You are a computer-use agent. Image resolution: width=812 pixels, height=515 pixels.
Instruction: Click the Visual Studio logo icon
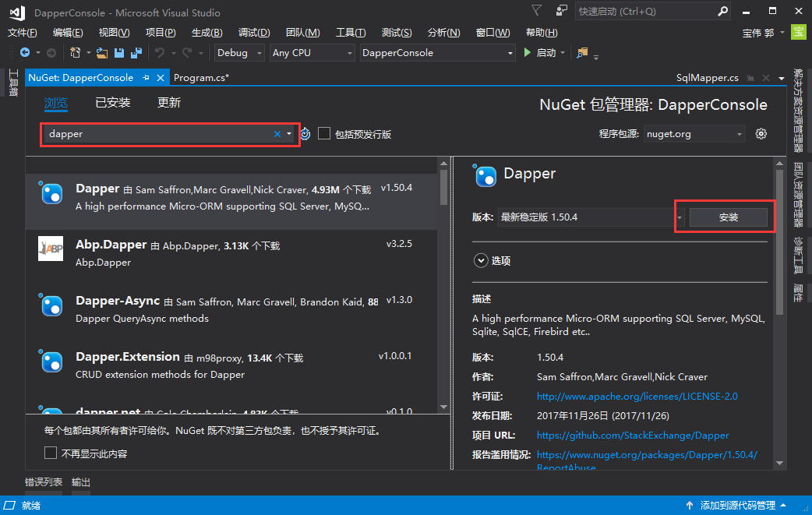[x=17, y=12]
